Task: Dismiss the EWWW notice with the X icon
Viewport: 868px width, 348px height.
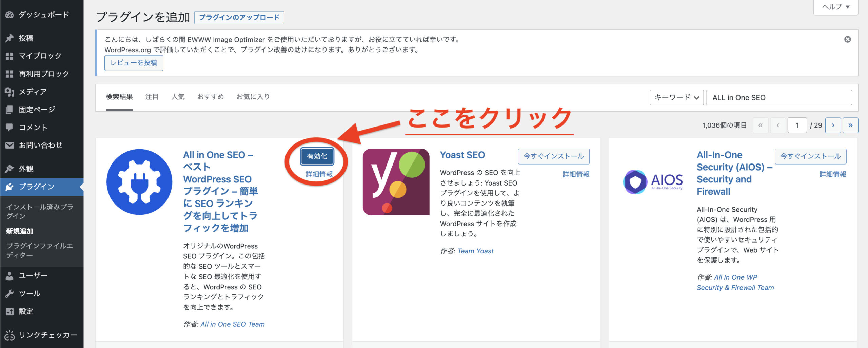Action: coord(847,39)
